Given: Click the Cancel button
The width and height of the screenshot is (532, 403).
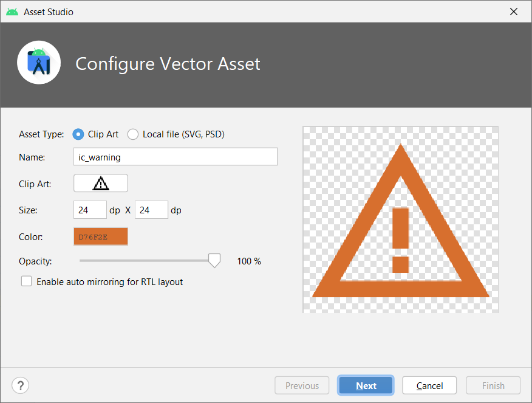Looking at the screenshot, I should (x=429, y=385).
